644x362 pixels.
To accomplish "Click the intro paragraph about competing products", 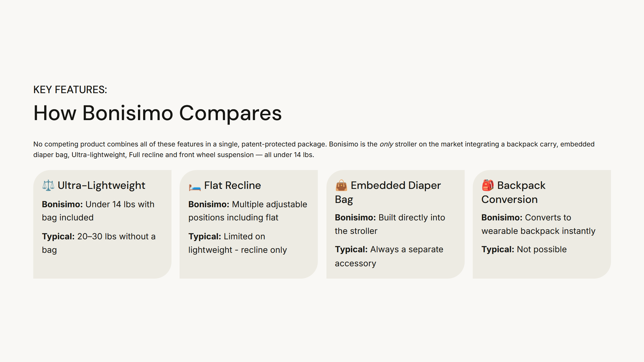I will pos(314,149).
